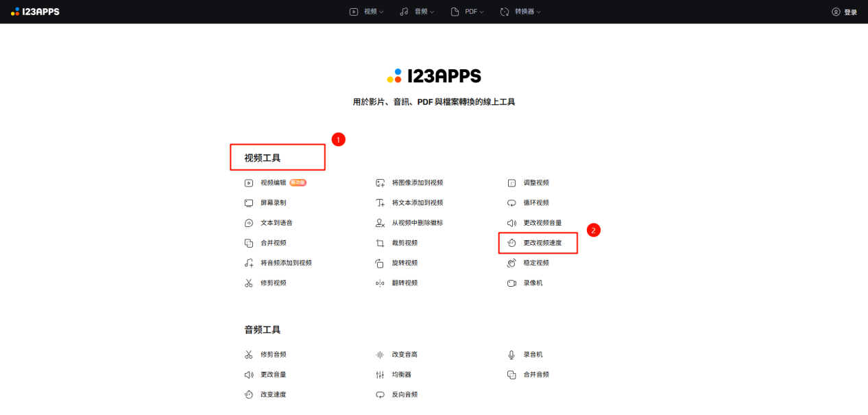Click the user profile icon beside 登录
This screenshot has width=868, height=415.
coord(836,12)
